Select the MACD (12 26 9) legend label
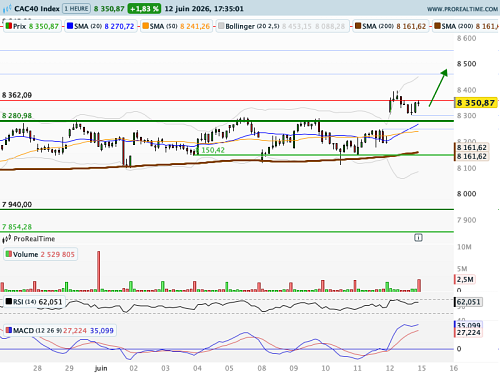 coord(37,331)
